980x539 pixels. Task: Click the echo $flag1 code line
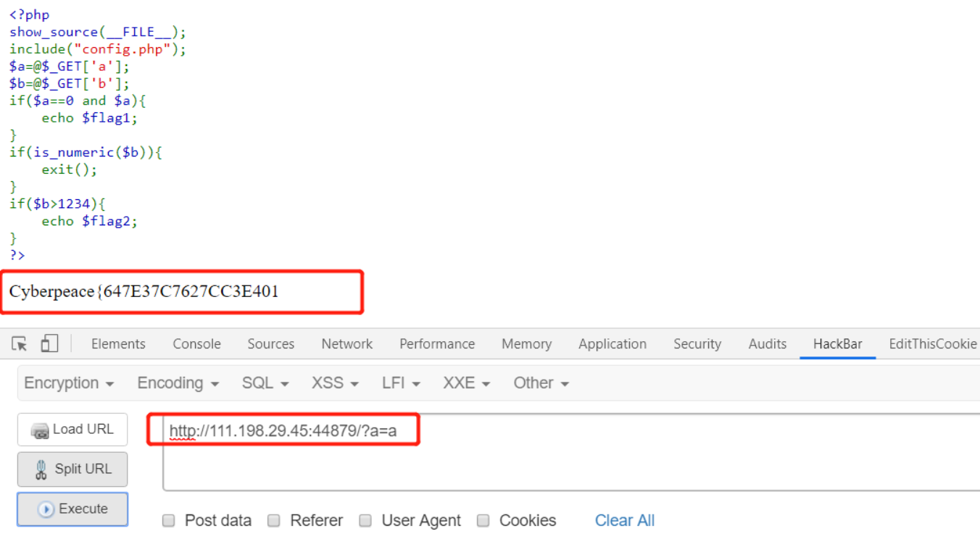coord(89,118)
